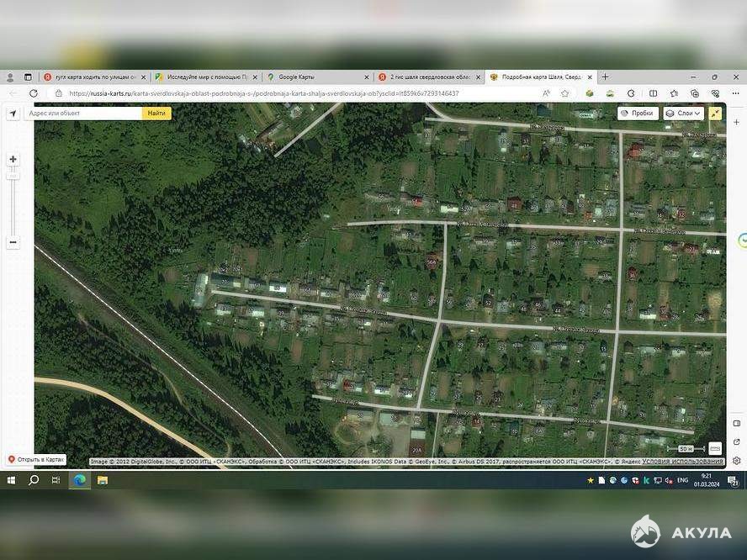Click Открыть в Картах link
747x560 pixels.
click(x=37, y=460)
